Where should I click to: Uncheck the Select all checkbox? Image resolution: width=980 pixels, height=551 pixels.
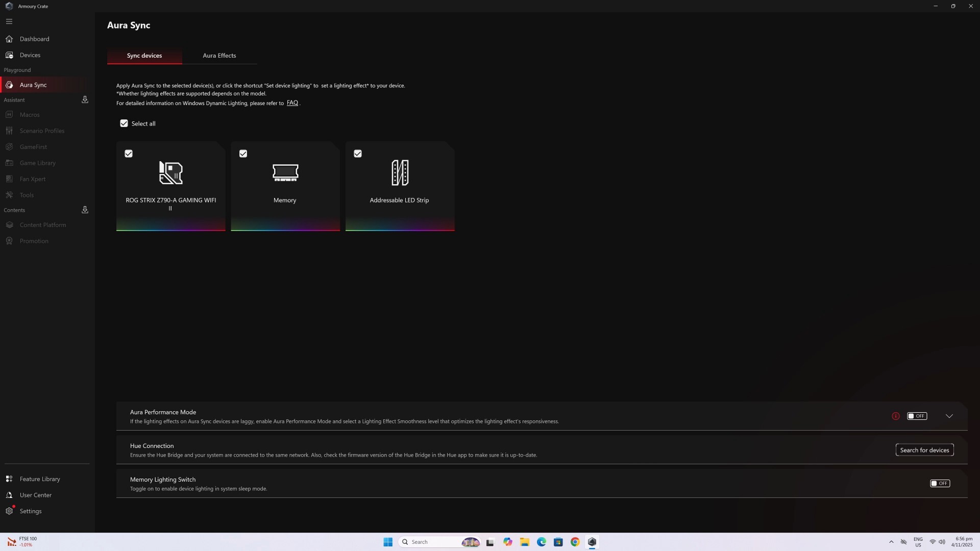coord(124,123)
